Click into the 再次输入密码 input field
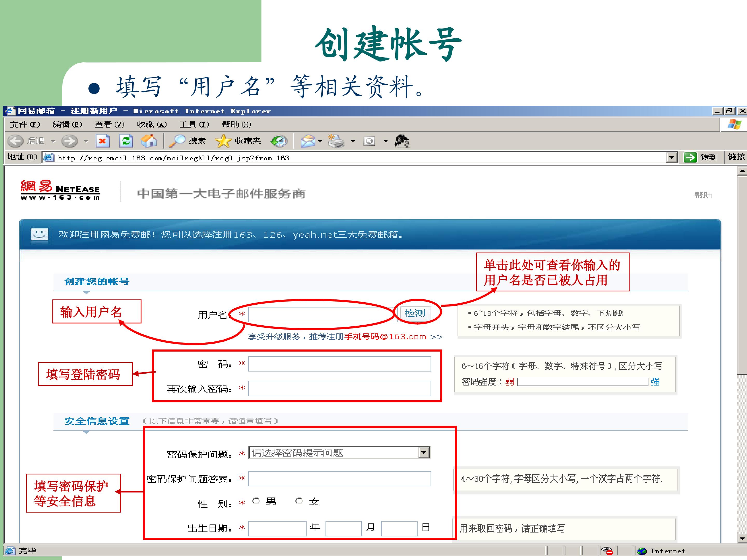 click(340, 388)
